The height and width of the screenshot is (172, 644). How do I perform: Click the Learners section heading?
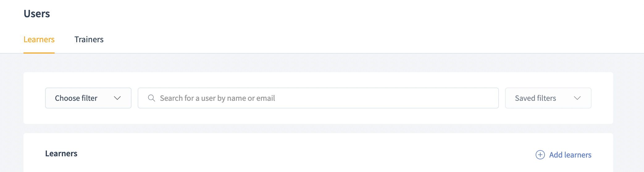point(61,154)
